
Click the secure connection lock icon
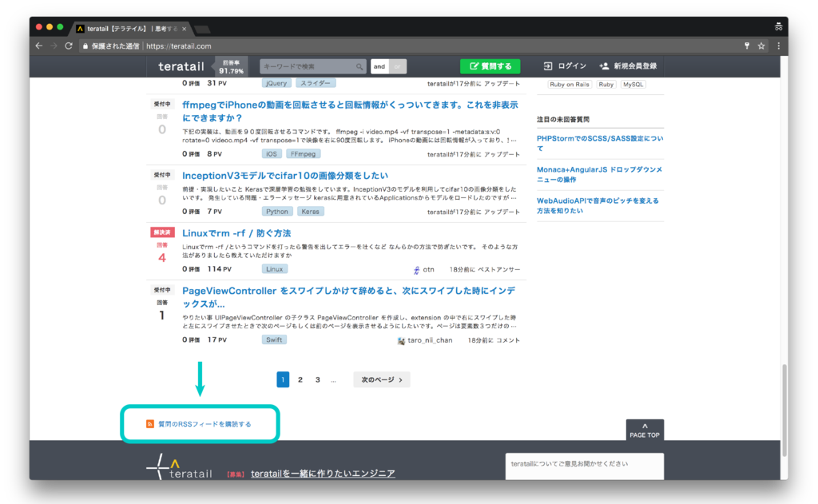tap(85, 46)
